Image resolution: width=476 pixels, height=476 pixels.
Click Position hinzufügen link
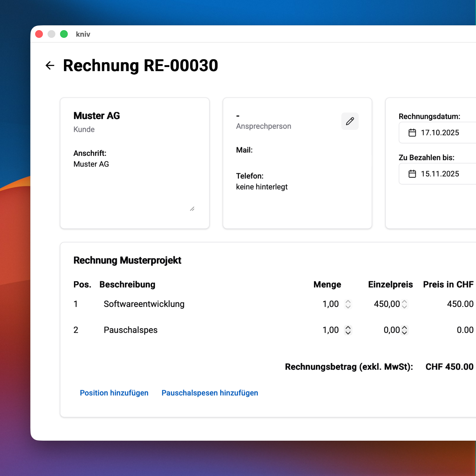tap(114, 393)
